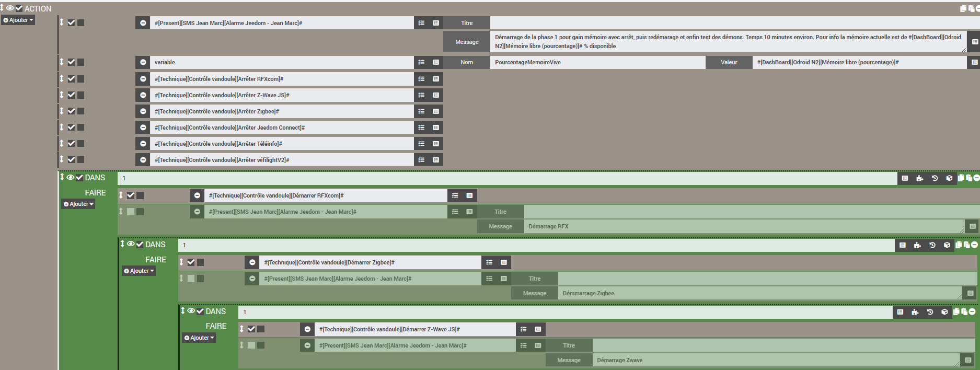Click puzzle equipment icon on DANS above Démarrer RFXcom
Screen dimensions: 980x370
pyautogui.click(x=920, y=178)
